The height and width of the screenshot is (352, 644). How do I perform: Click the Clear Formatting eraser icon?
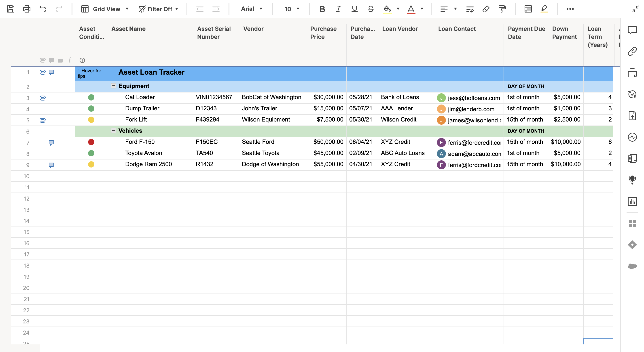coord(486,9)
